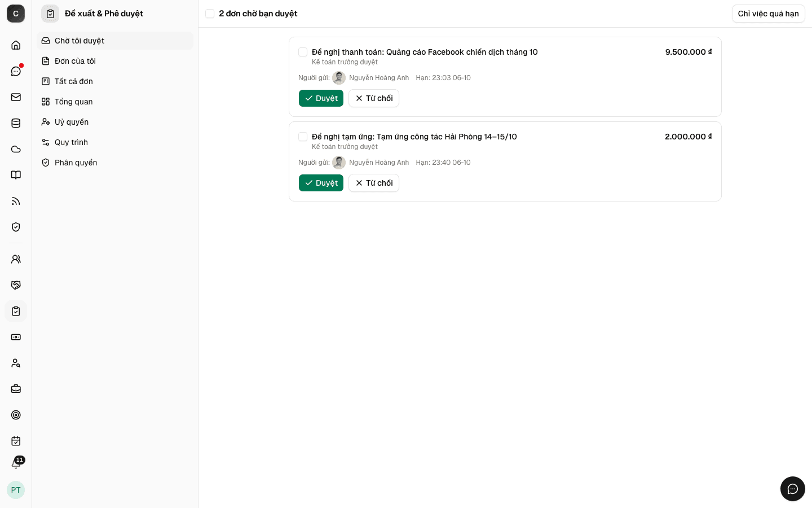The width and height of the screenshot is (812, 508).
Task: Open the 'Phân quyền' section
Action: [115, 163]
